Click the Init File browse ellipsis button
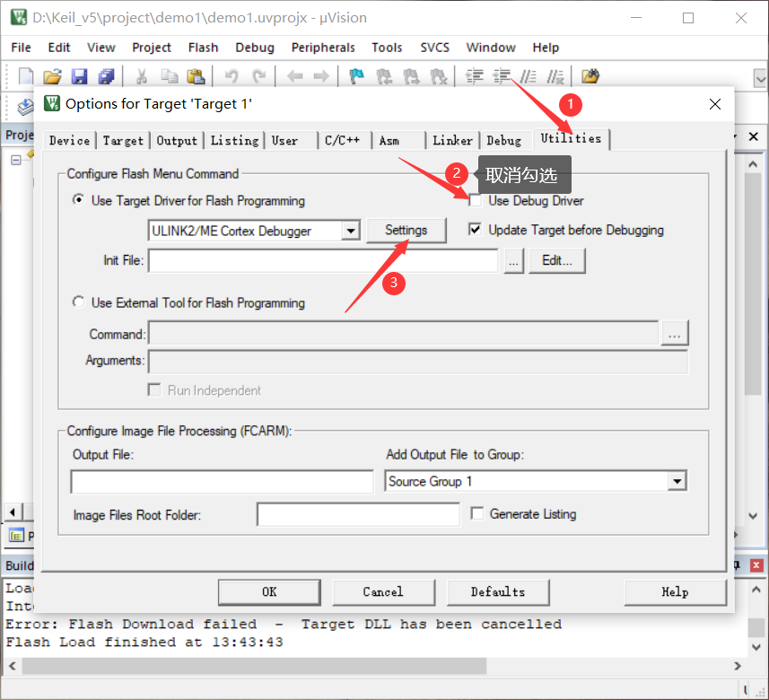This screenshot has width=769, height=700. 513,260
